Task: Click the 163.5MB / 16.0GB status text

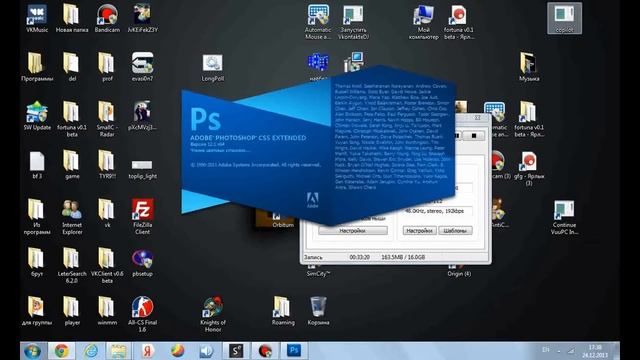Action: tap(403, 258)
